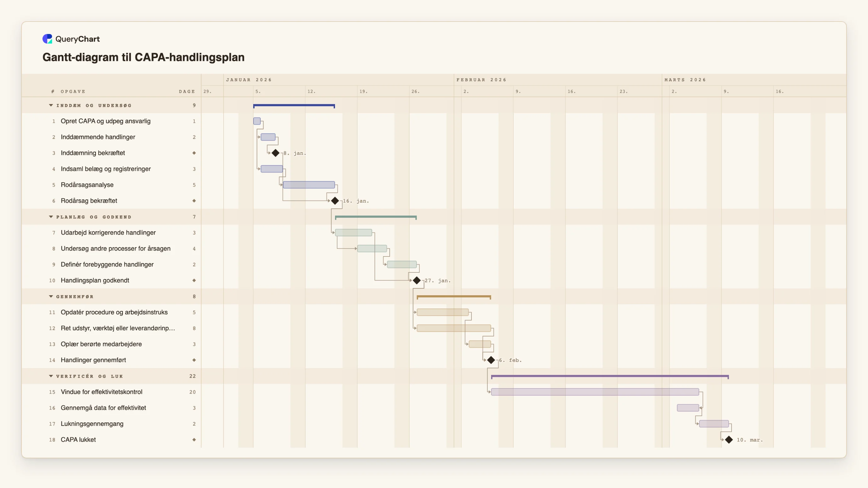Click the Dage column header

click(187, 92)
